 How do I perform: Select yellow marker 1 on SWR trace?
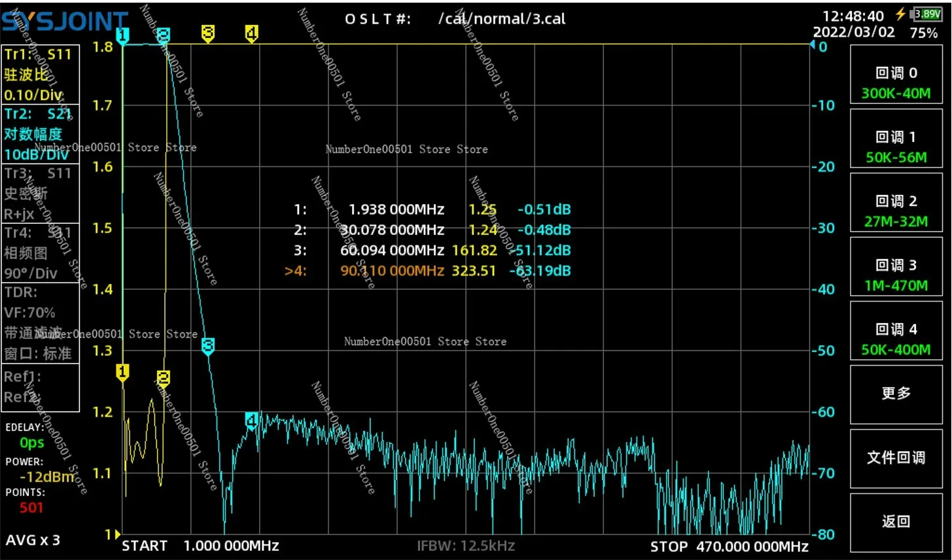(122, 373)
